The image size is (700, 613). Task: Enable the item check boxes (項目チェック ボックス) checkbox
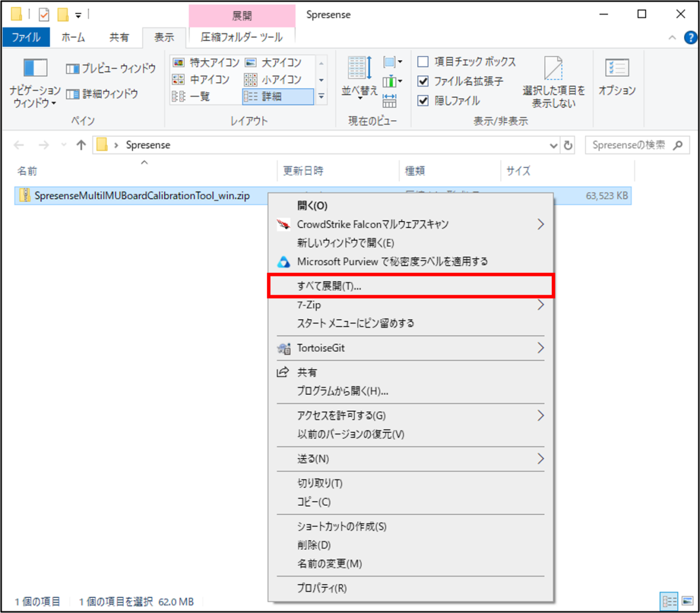423,62
